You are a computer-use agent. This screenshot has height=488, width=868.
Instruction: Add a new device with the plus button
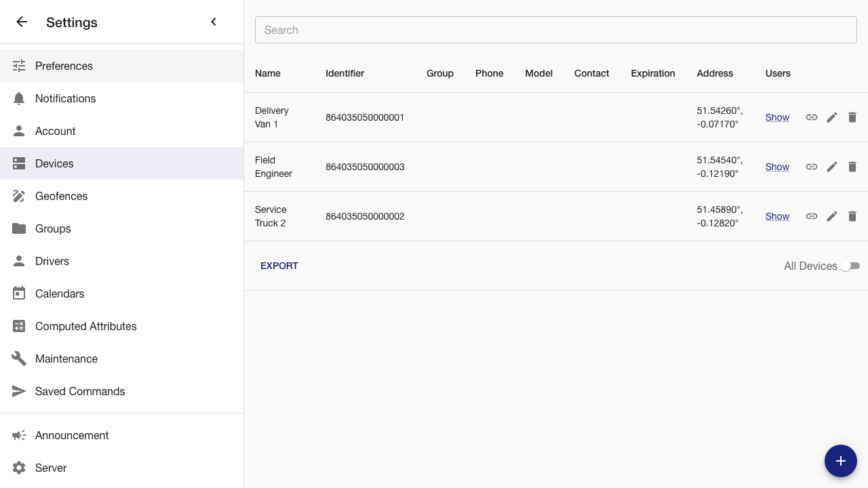click(841, 461)
